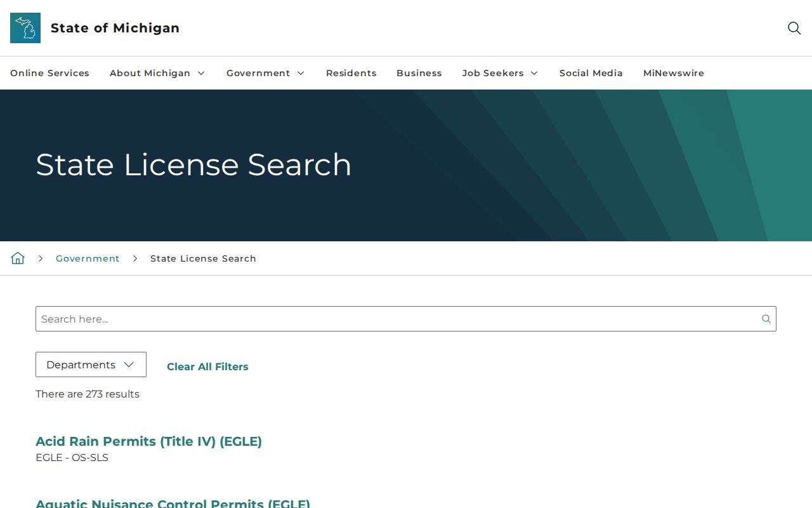Follow the Government breadcrumb link

88,258
